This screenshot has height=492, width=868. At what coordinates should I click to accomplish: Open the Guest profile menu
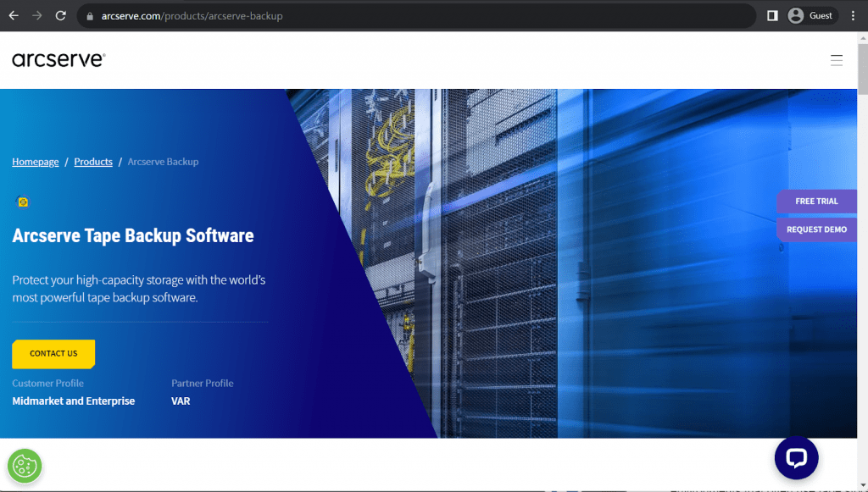click(811, 15)
